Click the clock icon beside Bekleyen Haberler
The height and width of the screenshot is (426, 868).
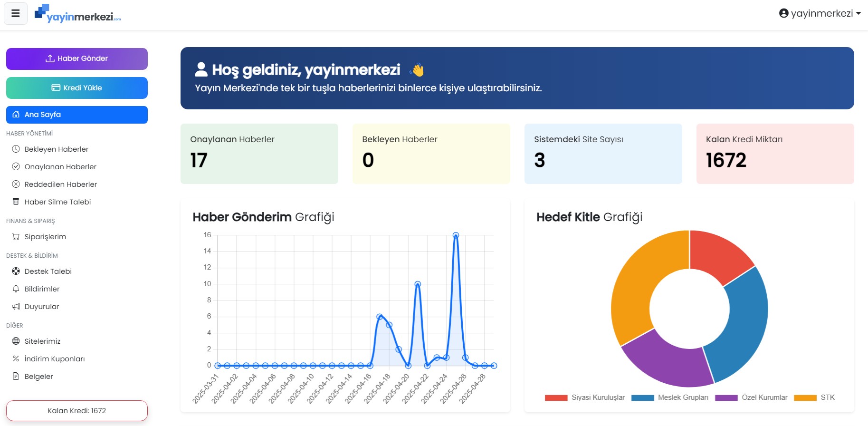tap(16, 149)
